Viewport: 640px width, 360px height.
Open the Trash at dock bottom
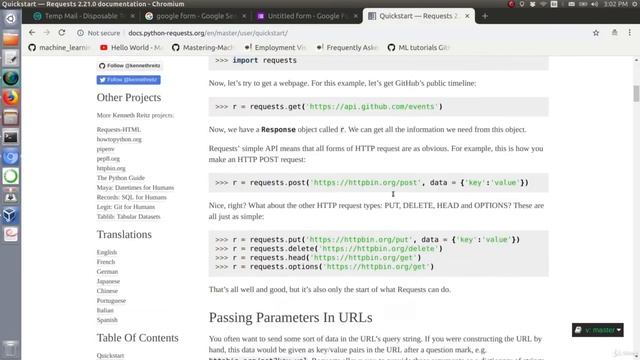click(11, 348)
